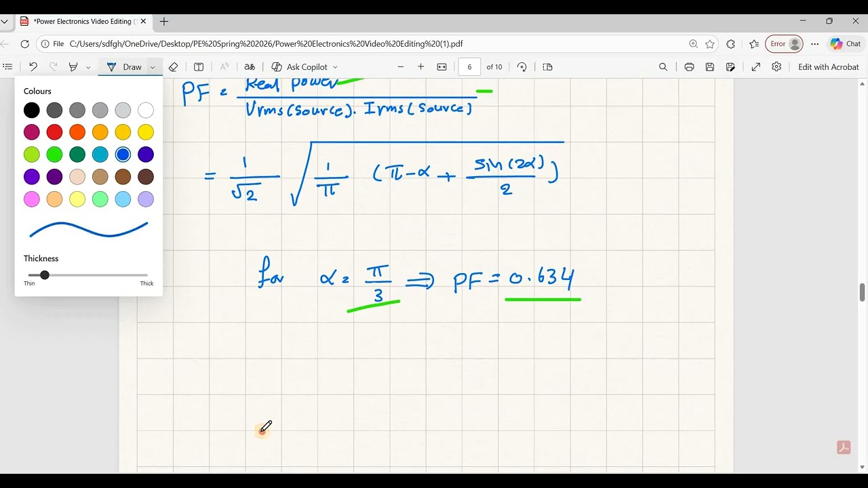Close the Power Electronics tab
Screen dimensions: 868x488
pos(143,22)
